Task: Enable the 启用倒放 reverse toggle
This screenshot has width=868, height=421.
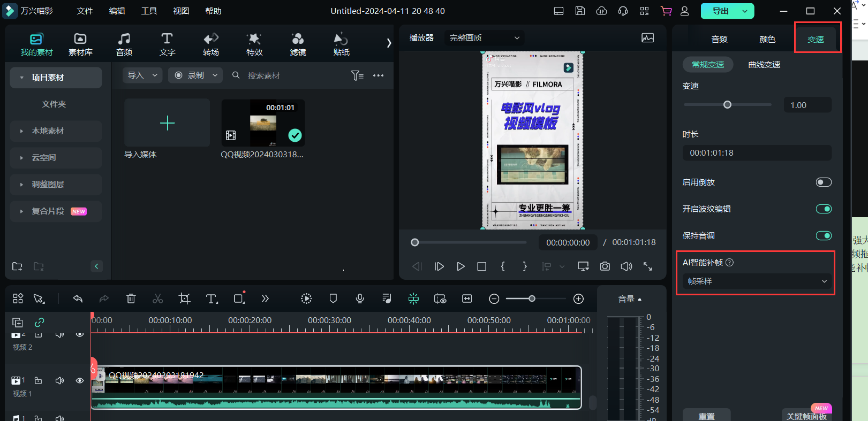Action: click(x=823, y=182)
